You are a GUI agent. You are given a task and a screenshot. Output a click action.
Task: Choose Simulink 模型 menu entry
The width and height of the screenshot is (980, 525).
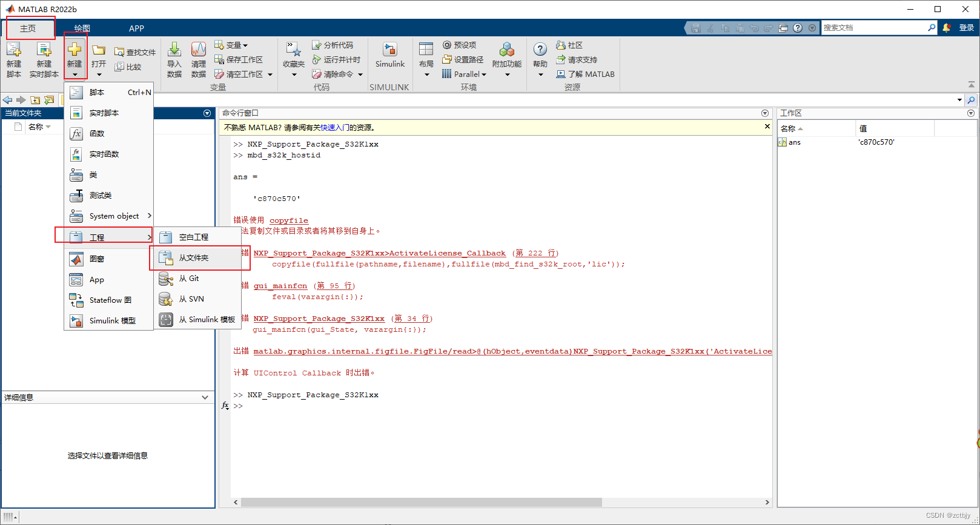click(109, 320)
